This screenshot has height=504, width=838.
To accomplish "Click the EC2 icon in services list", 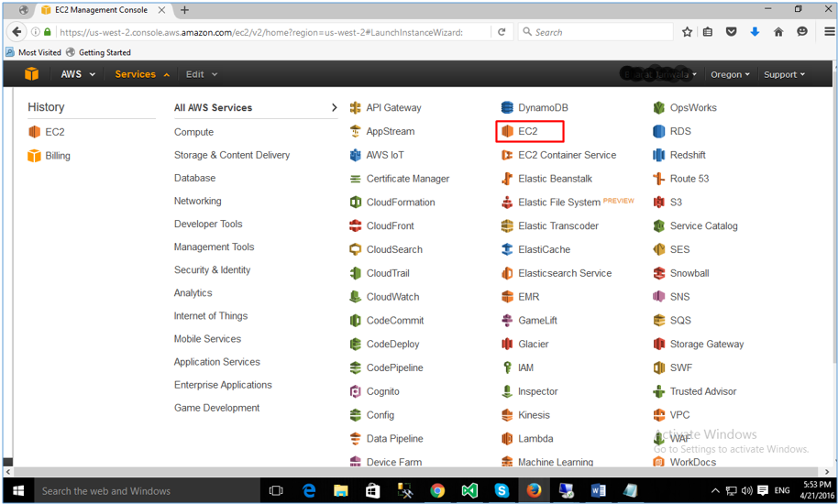I will click(507, 131).
